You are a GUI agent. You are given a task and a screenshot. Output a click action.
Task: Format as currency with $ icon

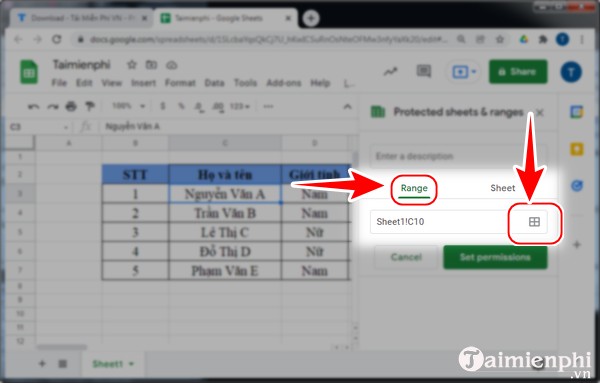(163, 106)
